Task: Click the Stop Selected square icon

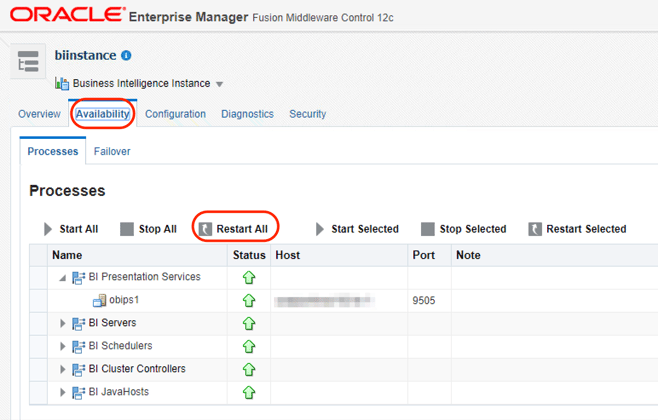Action: [x=428, y=229]
